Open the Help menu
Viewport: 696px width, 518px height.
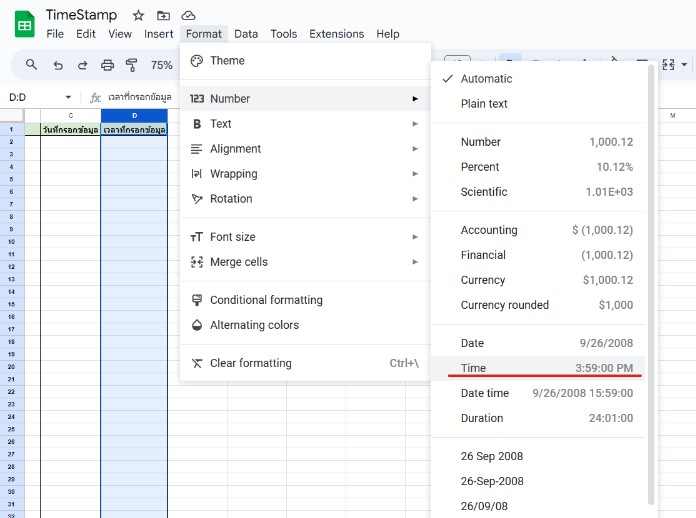coord(388,34)
